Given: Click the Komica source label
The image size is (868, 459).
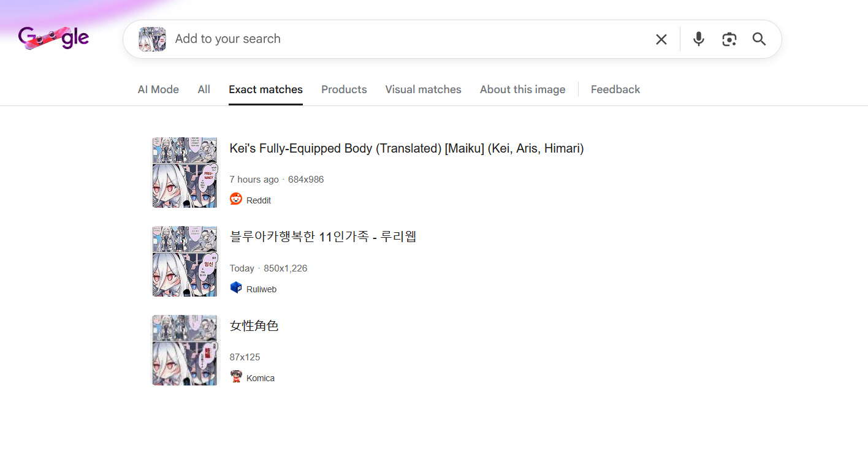Looking at the screenshot, I should pyautogui.click(x=261, y=378).
